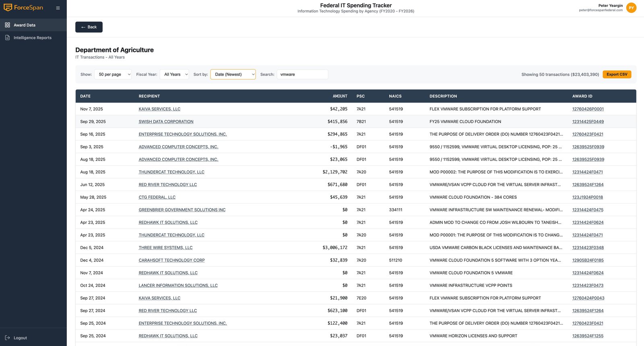
Task: Click the NAICS column header
Action: (x=395, y=96)
